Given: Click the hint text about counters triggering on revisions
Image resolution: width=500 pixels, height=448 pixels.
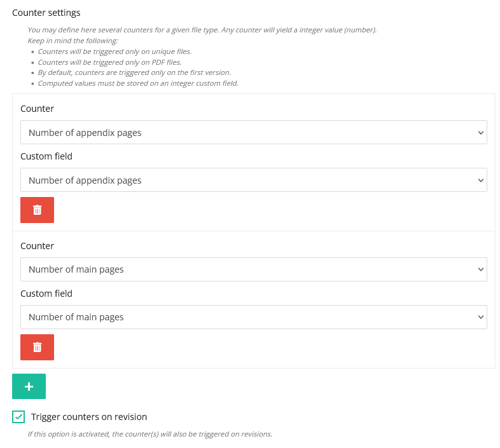Looking at the screenshot, I should coord(149,434).
